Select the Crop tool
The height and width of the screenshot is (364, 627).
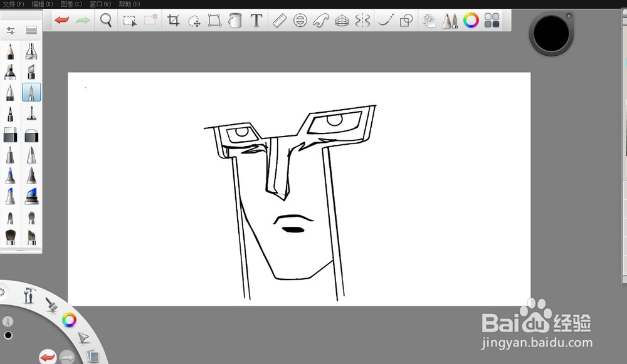pos(173,20)
